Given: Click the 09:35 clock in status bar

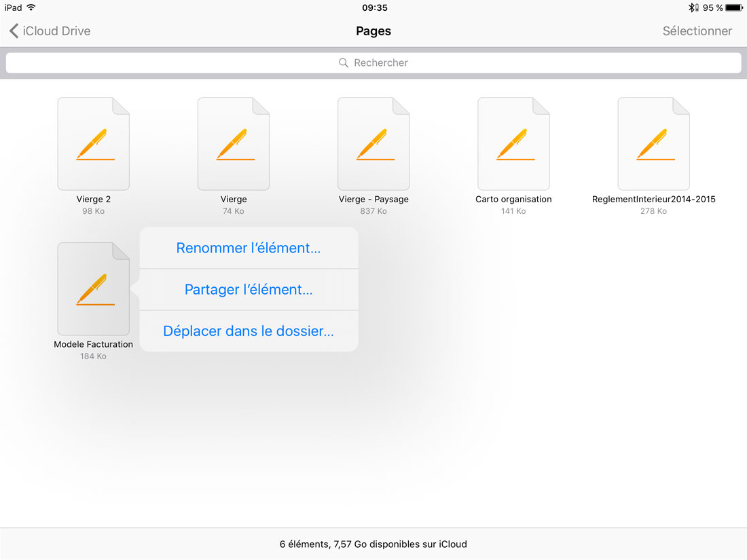Looking at the screenshot, I should point(375,7).
